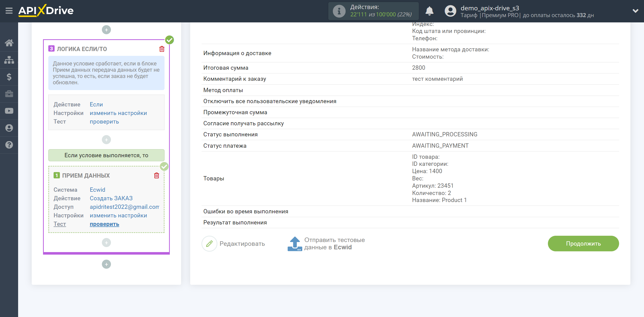Click the blue condition description note
Image resolution: width=644 pixels, height=317 pixels.
(106, 73)
